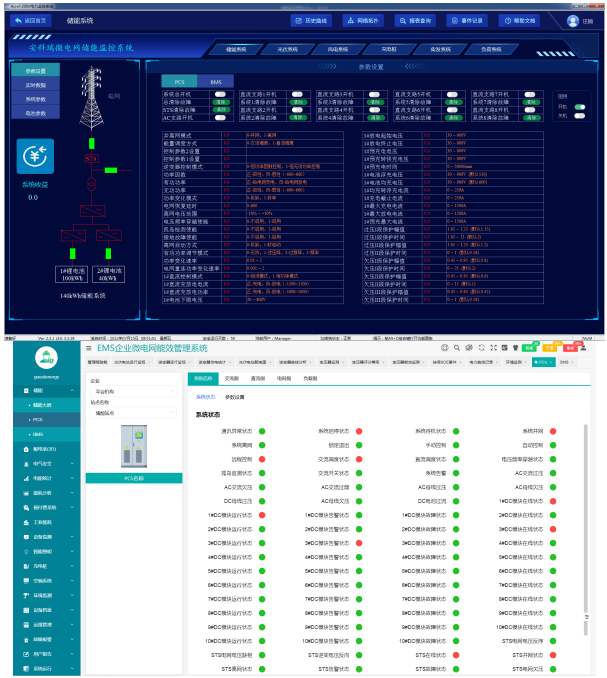Click the search magnifier in the EMS header
607x678 pixels.
pos(457,348)
